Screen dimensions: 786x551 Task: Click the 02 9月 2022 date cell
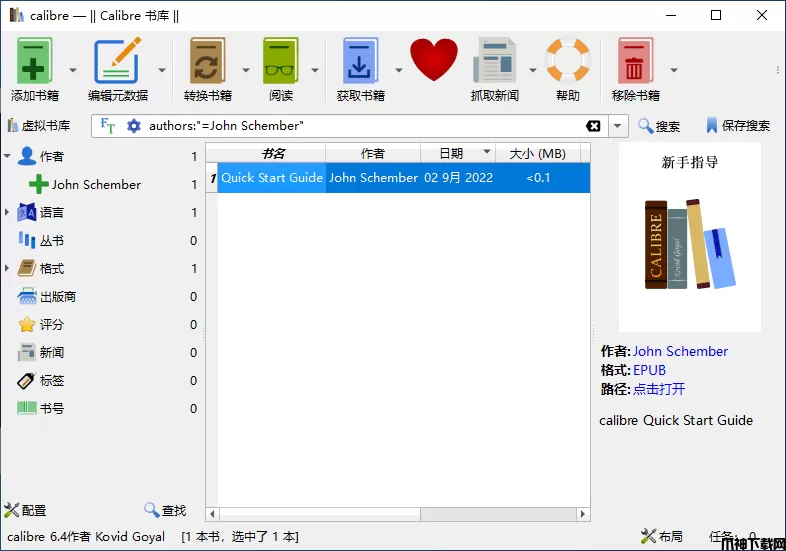(x=458, y=177)
